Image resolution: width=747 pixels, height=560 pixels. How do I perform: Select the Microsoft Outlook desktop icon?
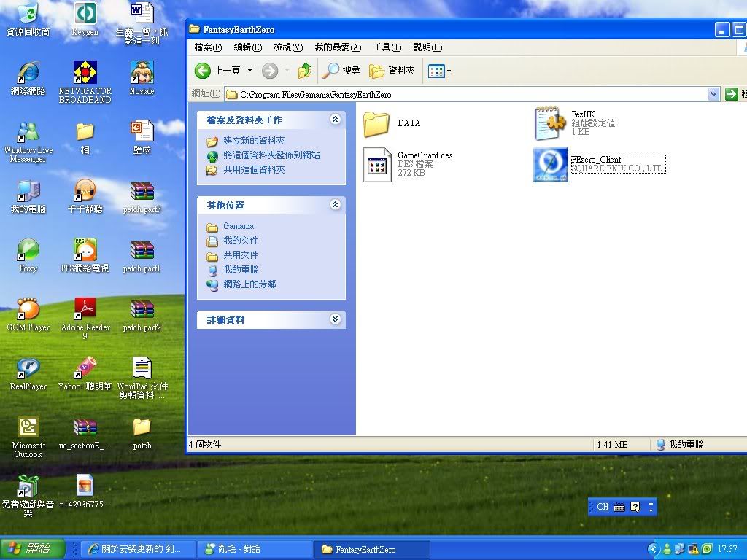coord(28,437)
